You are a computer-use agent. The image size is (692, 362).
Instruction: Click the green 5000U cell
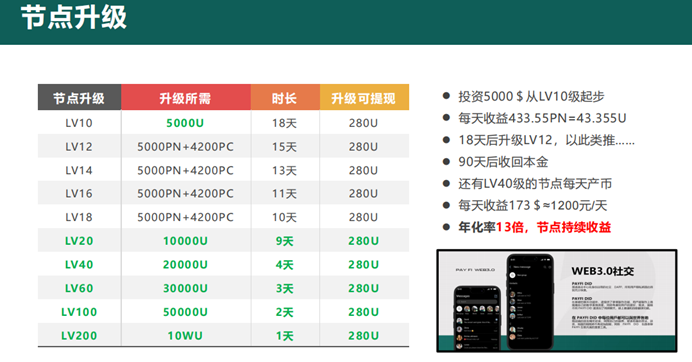point(185,123)
